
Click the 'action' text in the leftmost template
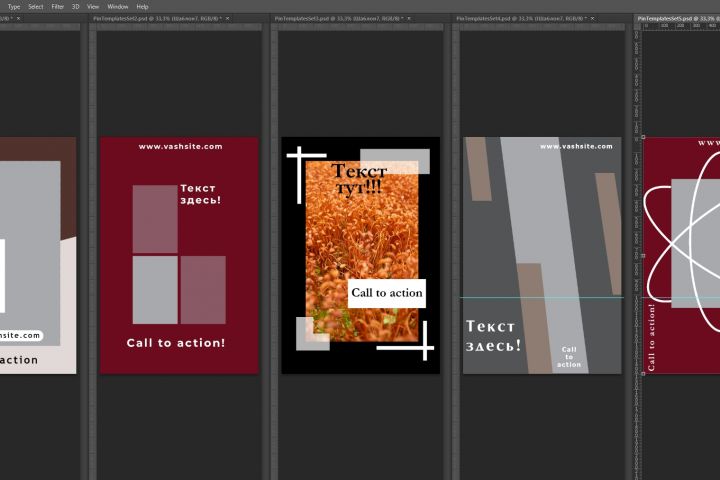[19, 360]
